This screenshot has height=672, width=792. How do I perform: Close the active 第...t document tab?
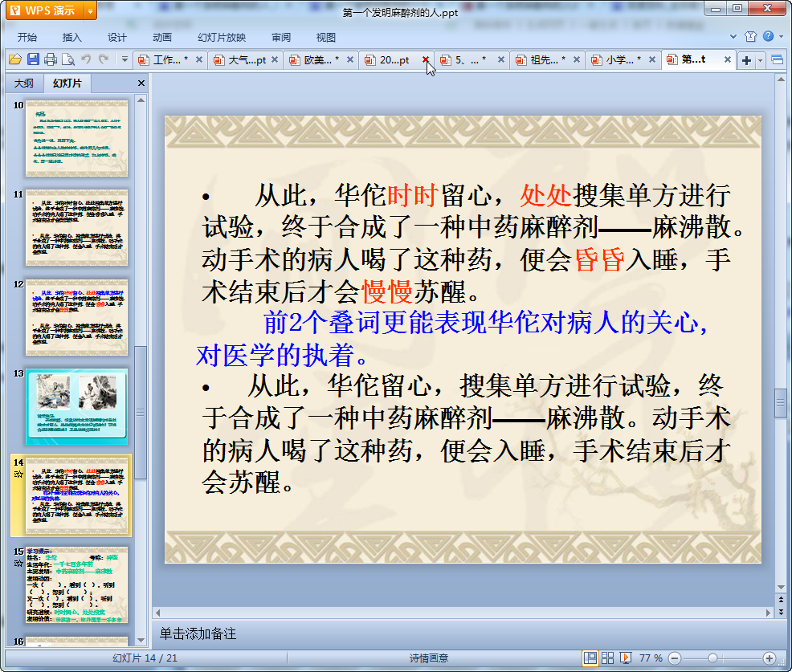[728, 59]
